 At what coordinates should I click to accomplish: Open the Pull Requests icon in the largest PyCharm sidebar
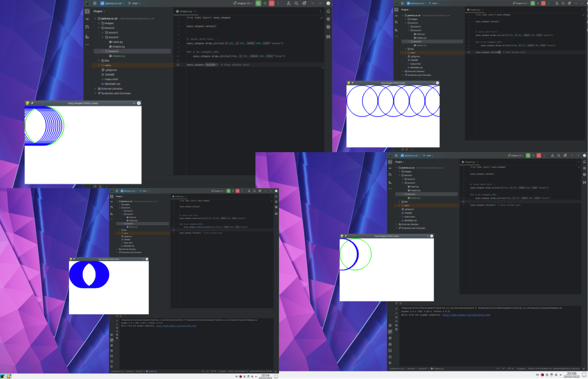tap(87, 27)
